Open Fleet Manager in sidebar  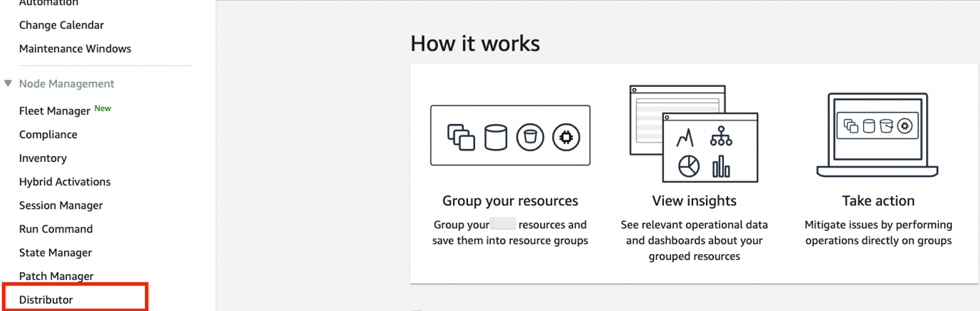[x=54, y=111]
